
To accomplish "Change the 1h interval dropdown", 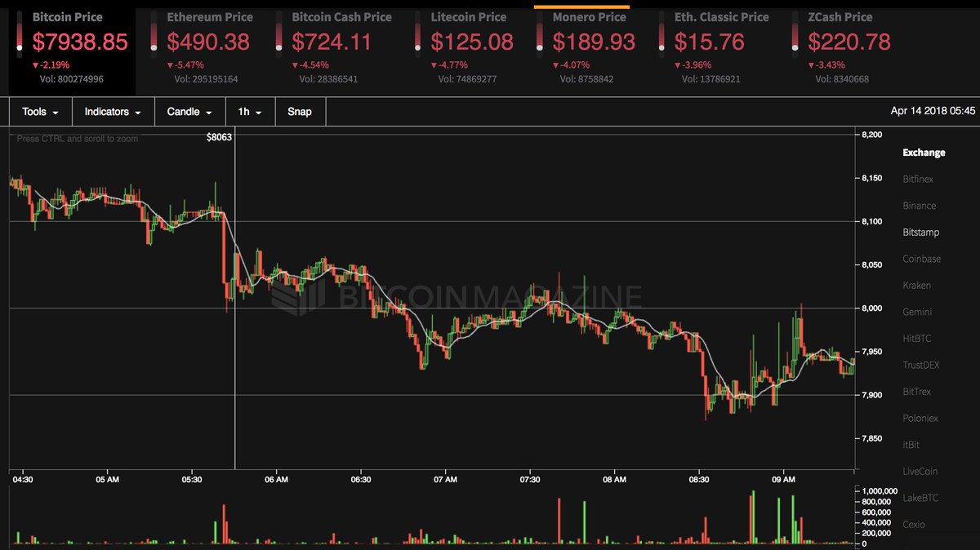I will pyautogui.click(x=250, y=112).
